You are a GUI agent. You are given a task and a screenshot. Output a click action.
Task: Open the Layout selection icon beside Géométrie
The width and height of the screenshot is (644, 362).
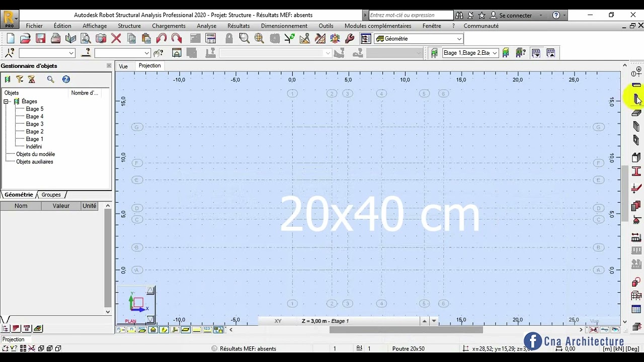366,39
